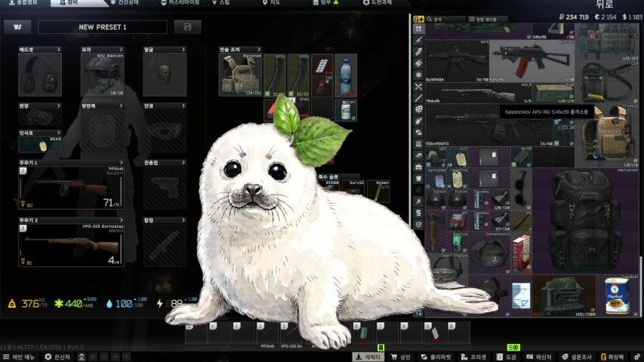Select the grenade filter icon in sidebar
The height and width of the screenshot is (362, 644).
click(418, 121)
